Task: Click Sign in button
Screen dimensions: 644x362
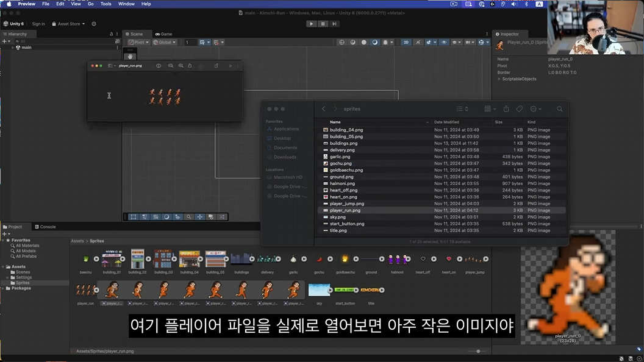Action: [x=38, y=24]
